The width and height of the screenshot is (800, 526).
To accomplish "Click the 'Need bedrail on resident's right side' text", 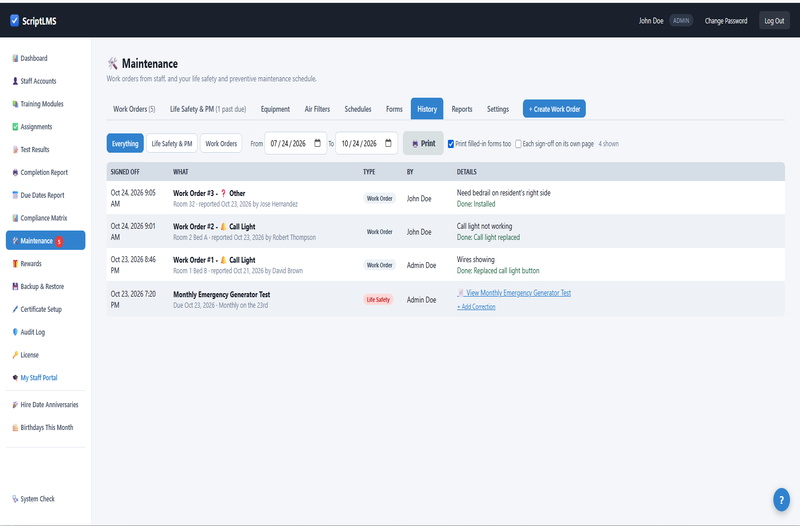I will pyautogui.click(x=504, y=193).
